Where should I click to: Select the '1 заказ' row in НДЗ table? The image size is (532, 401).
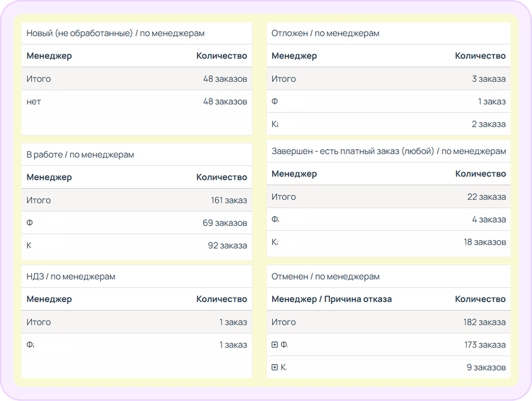pos(133,344)
